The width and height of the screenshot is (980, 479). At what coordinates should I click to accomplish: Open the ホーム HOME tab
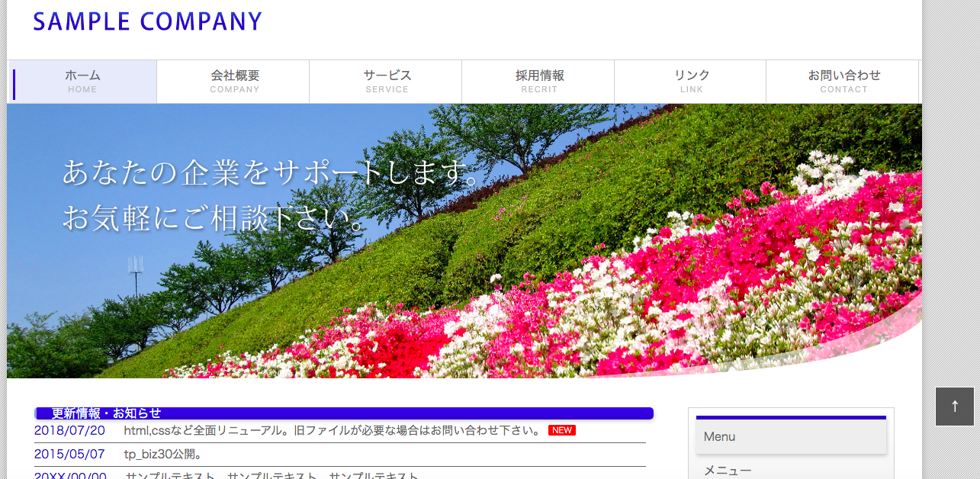82,81
